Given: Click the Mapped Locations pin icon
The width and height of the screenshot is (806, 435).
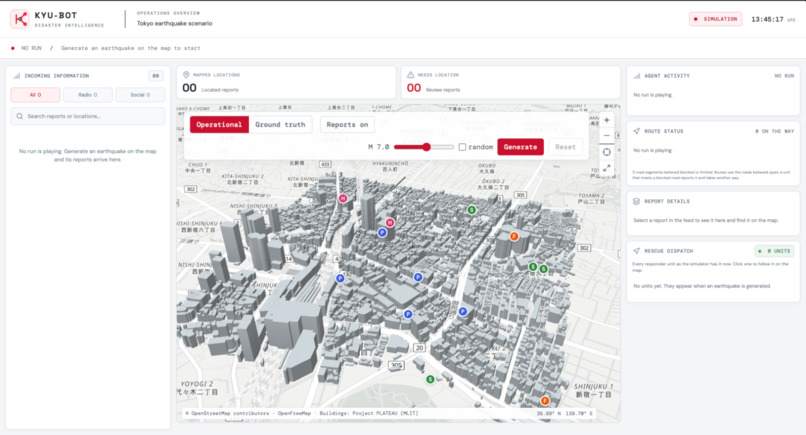Looking at the screenshot, I should pos(186,75).
